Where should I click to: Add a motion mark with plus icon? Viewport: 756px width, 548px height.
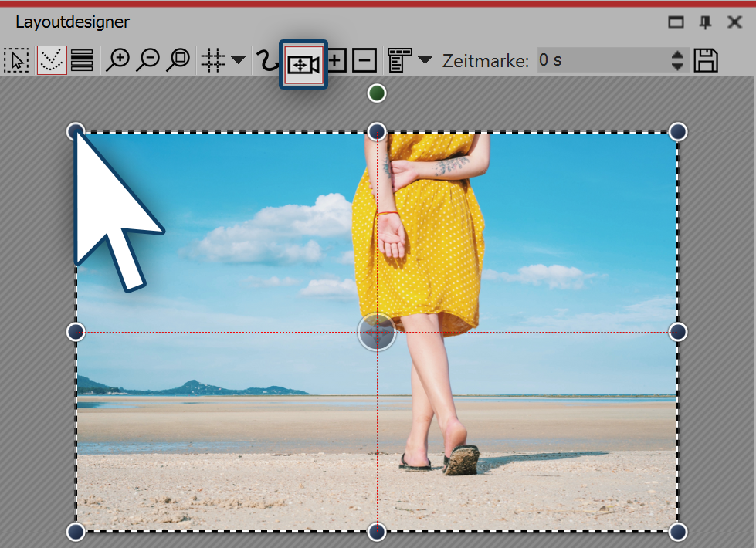coord(337,60)
